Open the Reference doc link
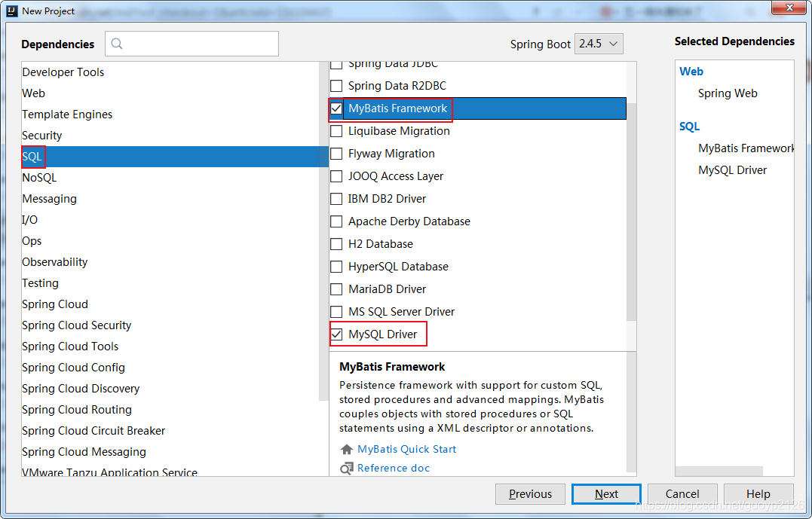The image size is (812, 519). click(x=394, y=469)
